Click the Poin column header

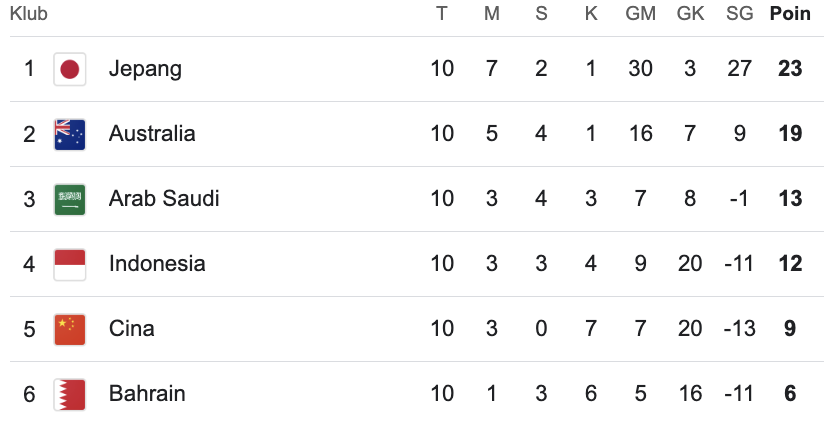coord(790,15)
